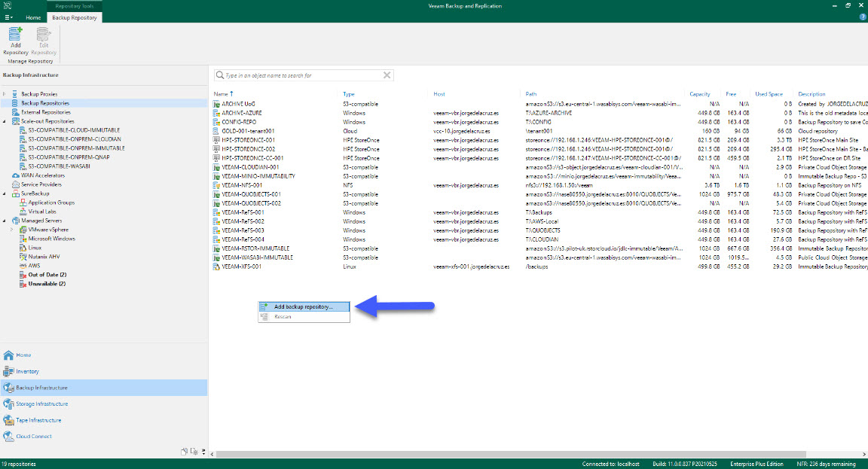Switch to the Home ribbon tab

(x=32, y=16)
